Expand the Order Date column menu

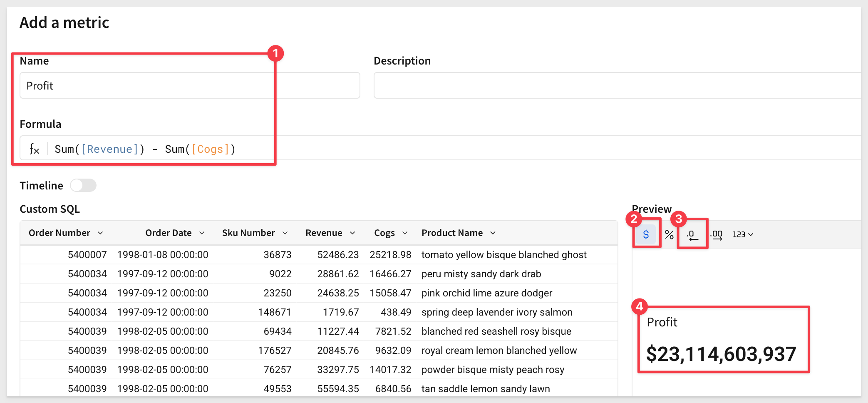(x=202, y=233)
